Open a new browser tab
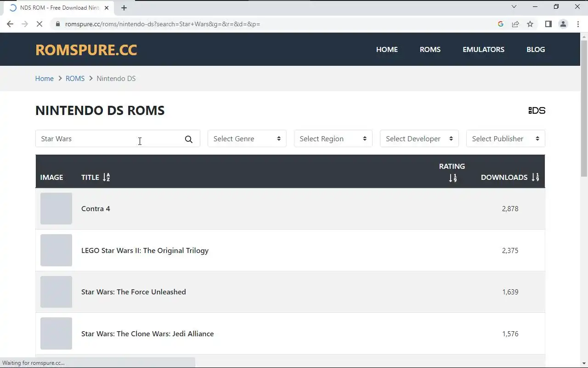The width and height of the screenshot is (588, 368). [124, 8]
